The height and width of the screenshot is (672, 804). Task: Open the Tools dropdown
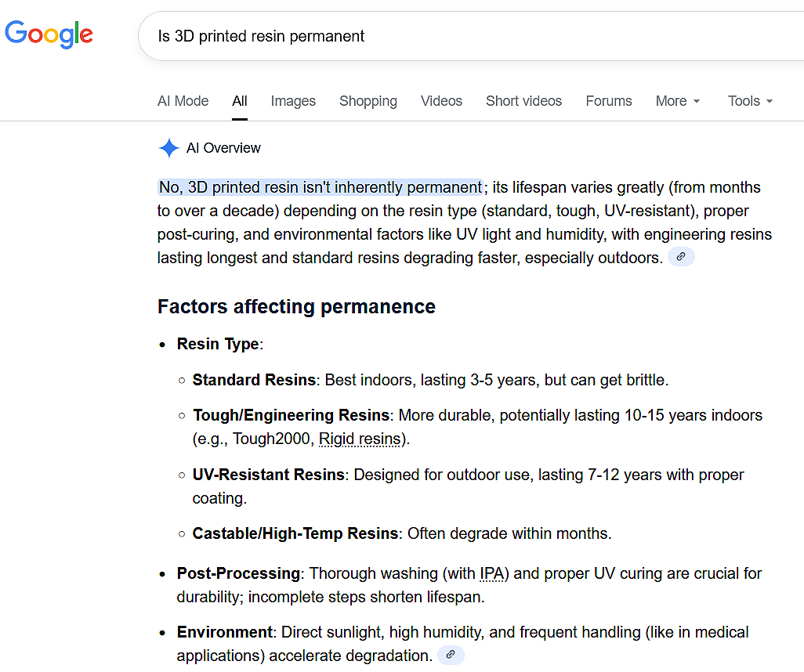click(750, 101)
